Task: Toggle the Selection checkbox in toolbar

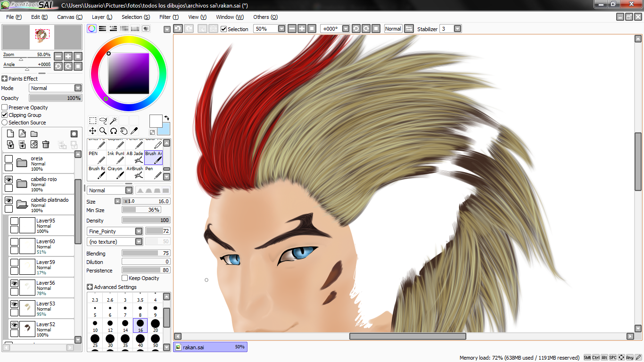Action: point(224,29)
